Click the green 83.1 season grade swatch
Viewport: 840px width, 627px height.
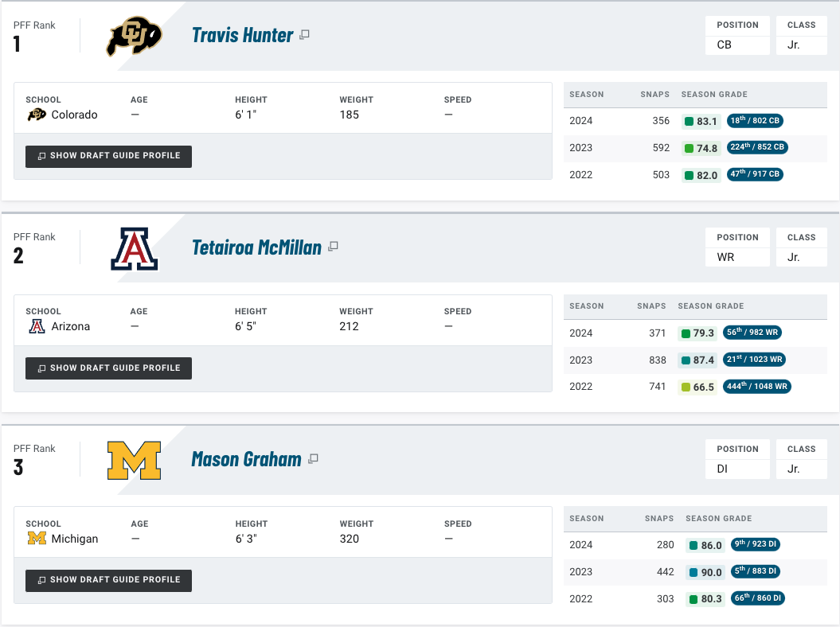[689, 122]
